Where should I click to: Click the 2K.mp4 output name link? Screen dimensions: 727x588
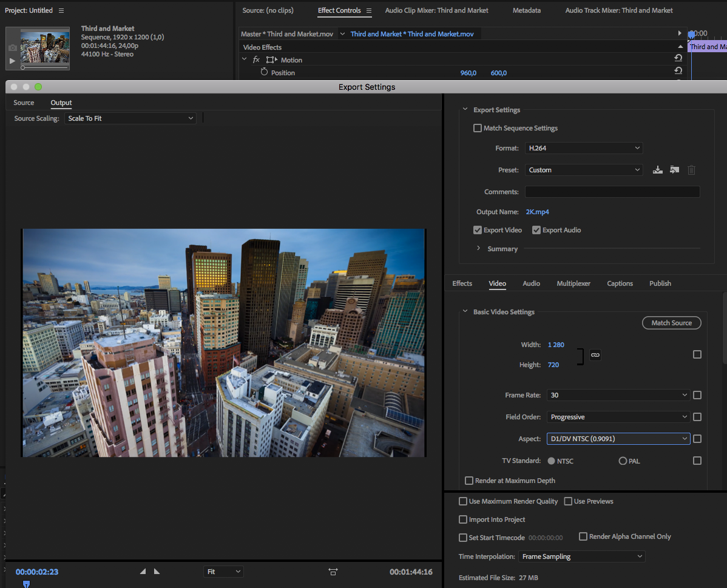pyautogui.click(x=537, y=212)
